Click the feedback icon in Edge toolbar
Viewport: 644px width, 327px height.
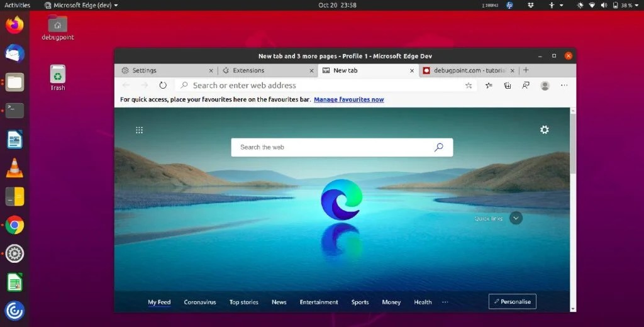(526, 86)
